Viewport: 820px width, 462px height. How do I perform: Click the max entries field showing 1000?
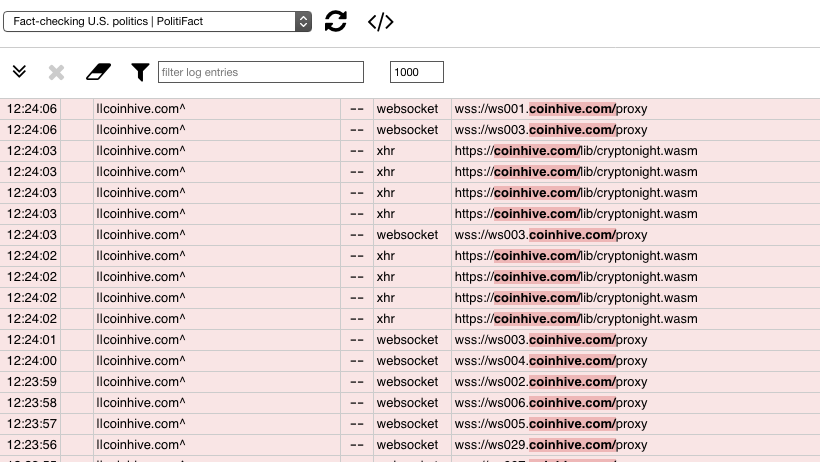(x=416, y=72)
